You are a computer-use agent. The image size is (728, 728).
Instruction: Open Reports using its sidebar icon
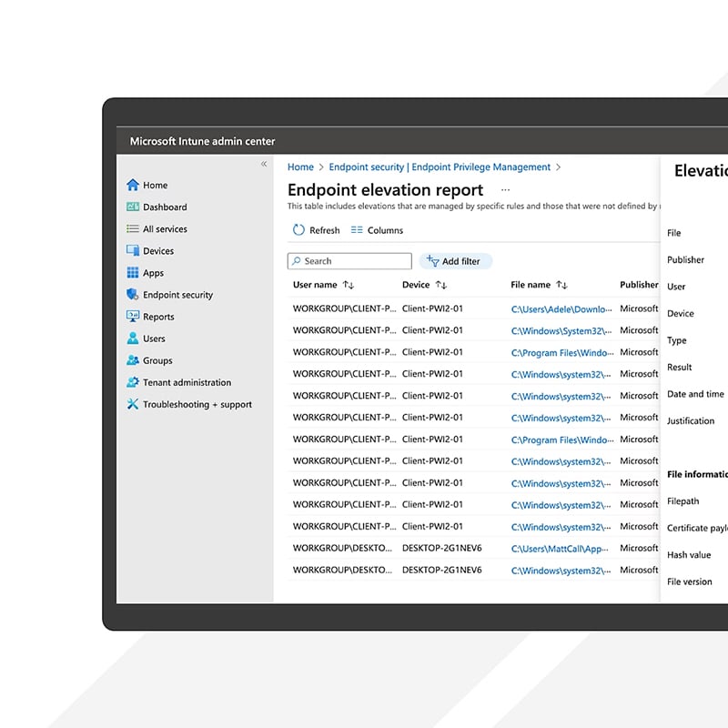(134, 317)
